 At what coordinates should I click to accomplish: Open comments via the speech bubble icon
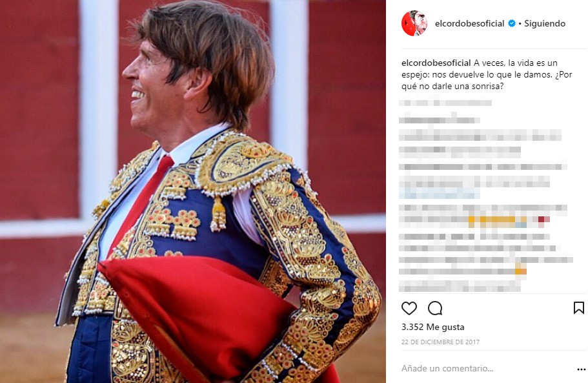435,308
